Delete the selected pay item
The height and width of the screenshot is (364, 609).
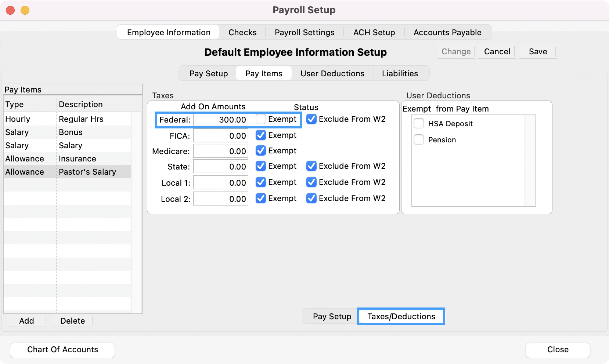(x=72, y=321)
